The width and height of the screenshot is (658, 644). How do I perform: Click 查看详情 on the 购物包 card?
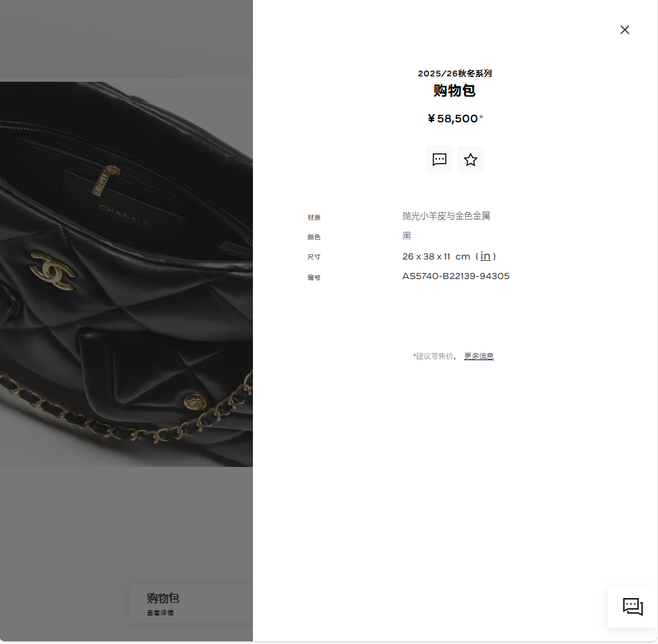[160, 612]
